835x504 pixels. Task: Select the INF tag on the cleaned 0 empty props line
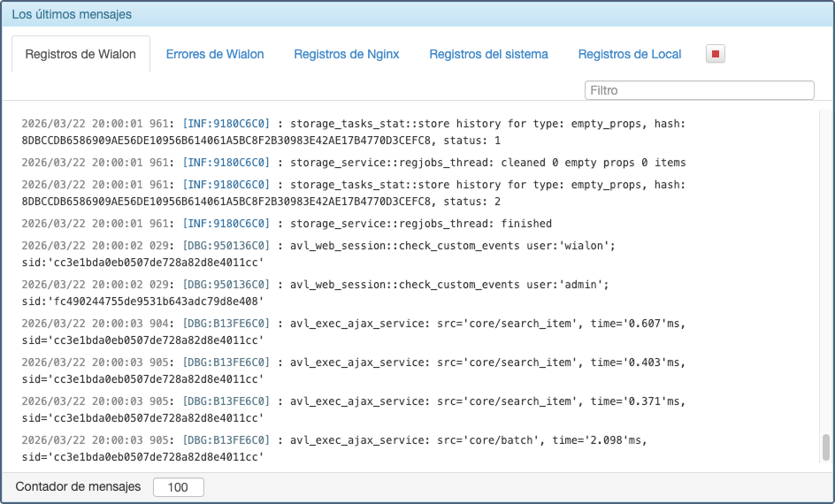(226, 163)
